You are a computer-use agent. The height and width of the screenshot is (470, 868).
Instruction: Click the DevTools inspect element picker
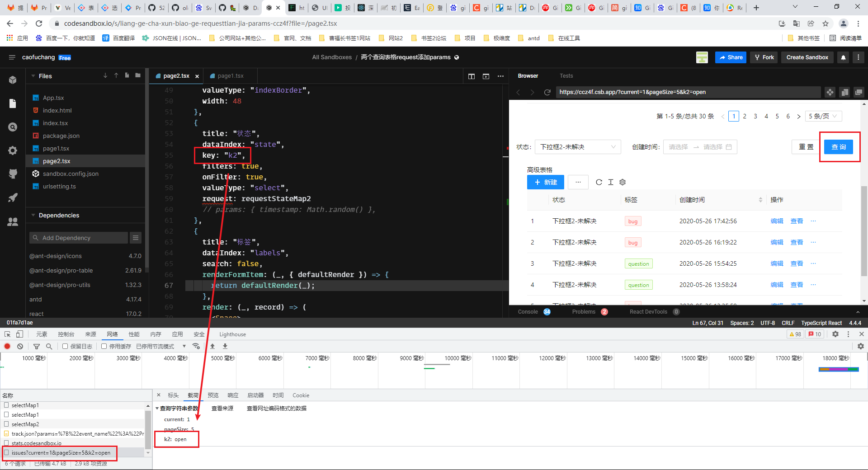click(x=7, y=334)
